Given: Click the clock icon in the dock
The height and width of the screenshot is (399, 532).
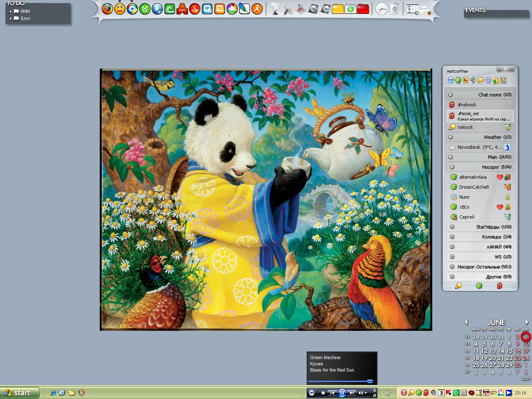Looking at the screenshot, I should (x=381, y=9).
